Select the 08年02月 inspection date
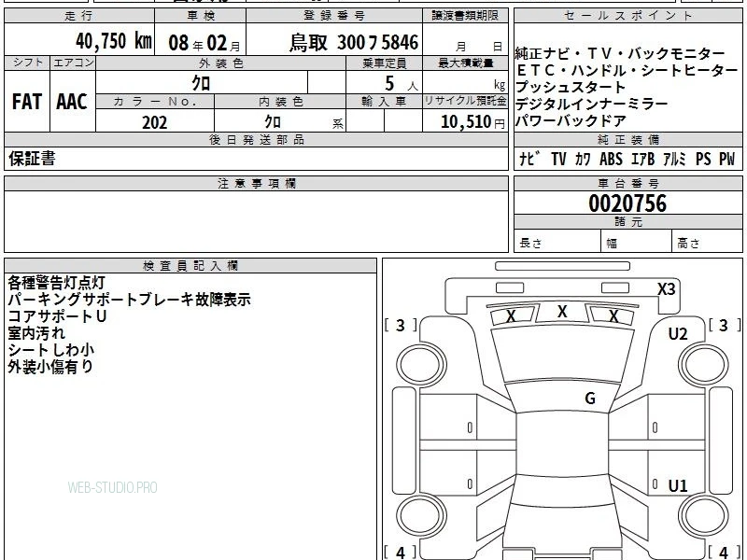The image size is (747, 560). [204, 43]
